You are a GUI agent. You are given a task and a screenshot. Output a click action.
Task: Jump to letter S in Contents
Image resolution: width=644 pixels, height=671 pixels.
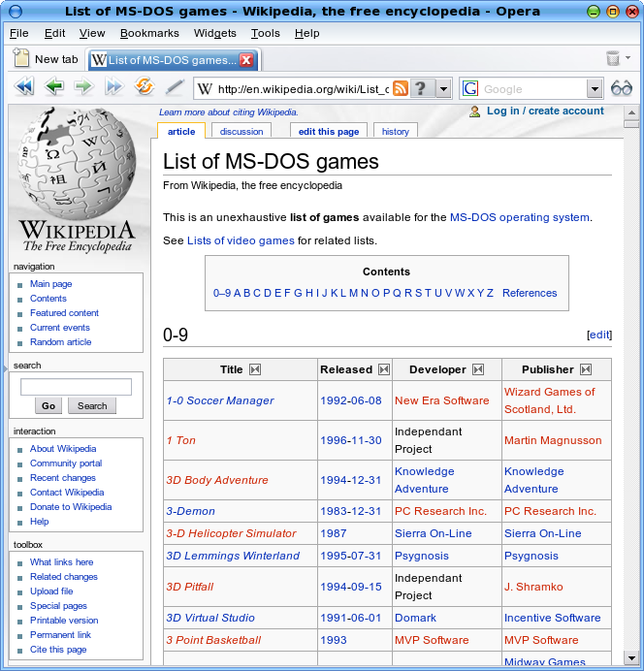coord(418,293)
